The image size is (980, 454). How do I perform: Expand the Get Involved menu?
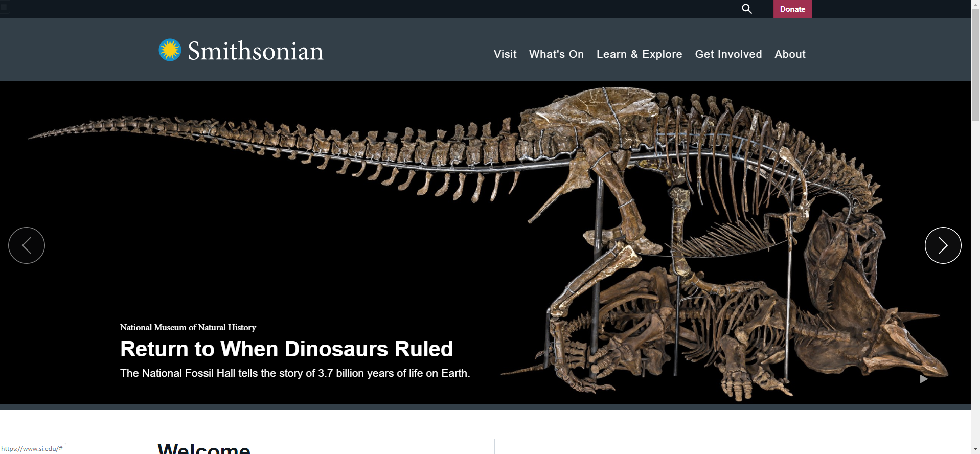coord(728,54)
